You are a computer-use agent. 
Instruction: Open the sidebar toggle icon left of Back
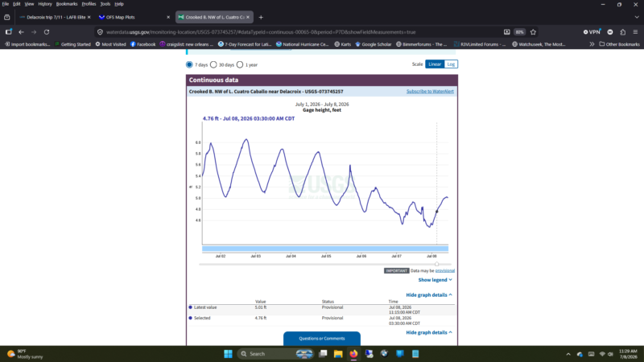coord(8,32)
